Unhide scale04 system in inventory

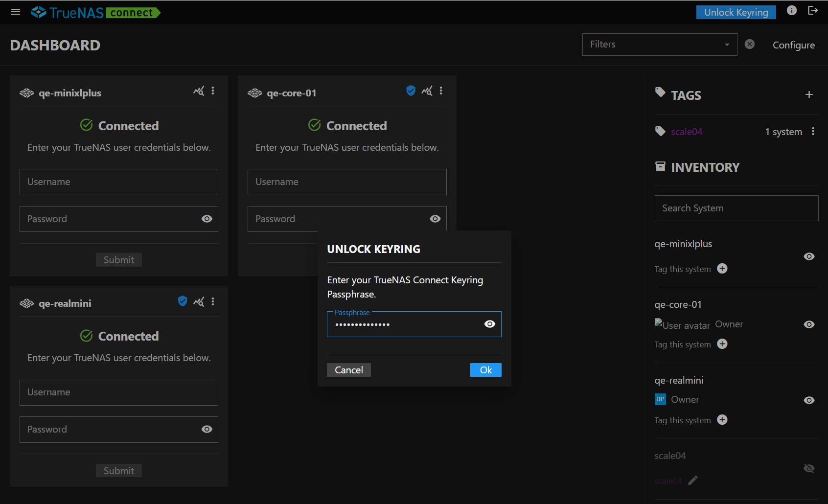coord(809,469)
